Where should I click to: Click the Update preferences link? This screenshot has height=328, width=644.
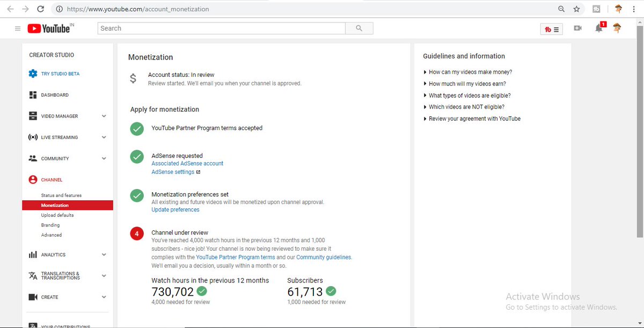175,209
